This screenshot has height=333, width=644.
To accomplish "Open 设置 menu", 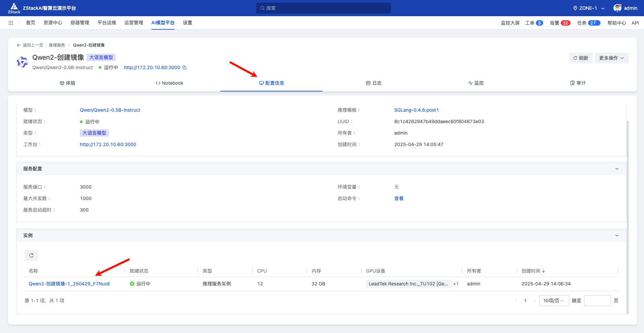I will [x=188, y=23].
